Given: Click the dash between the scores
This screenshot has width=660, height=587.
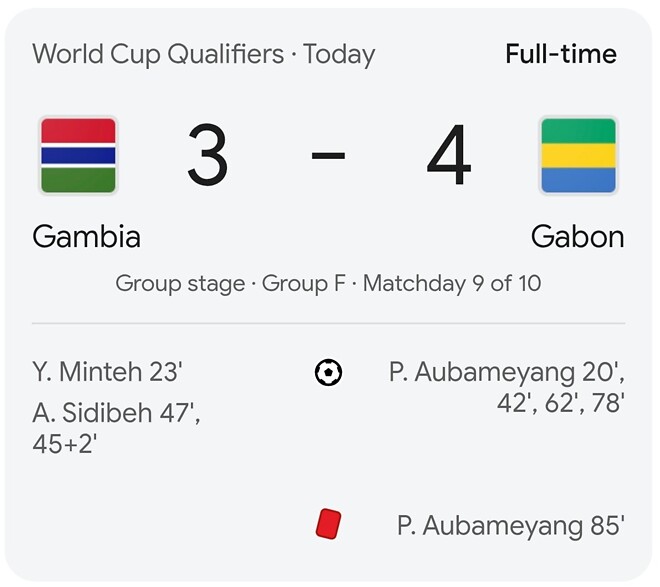Looking at the screenshot, I should 328,157.
